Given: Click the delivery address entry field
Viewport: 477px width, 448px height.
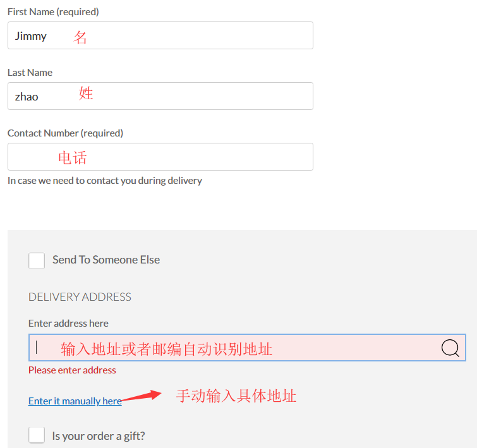Looking at the screenshot, I should 234,348.
